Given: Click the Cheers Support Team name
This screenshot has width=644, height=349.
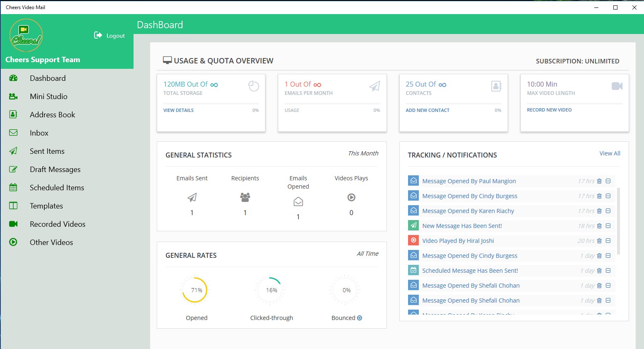Looking at the screenshot, I should tap(43, 60).
